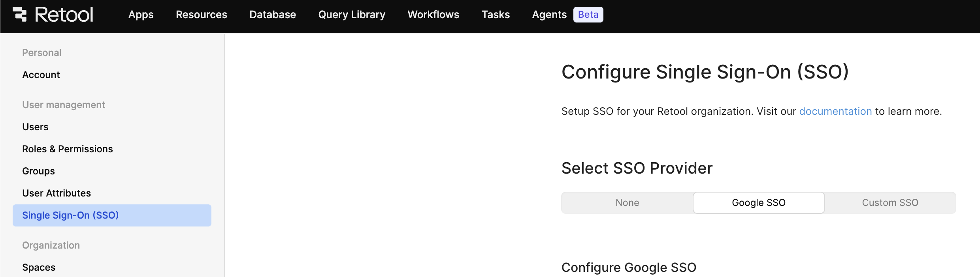Open the Apps menu
Viewport: 980px width, 277px height.
coord(141,15)
